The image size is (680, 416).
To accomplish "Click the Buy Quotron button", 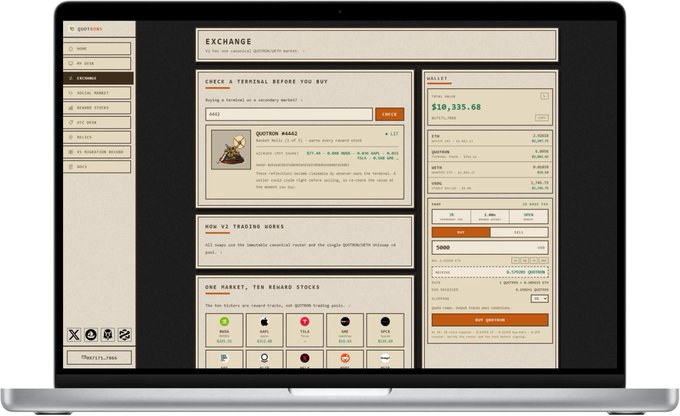I will pos(490,320).
